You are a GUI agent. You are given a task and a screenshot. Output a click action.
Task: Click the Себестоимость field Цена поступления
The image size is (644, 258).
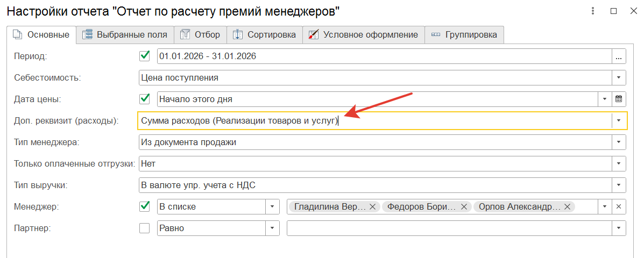tap(376, 77)
